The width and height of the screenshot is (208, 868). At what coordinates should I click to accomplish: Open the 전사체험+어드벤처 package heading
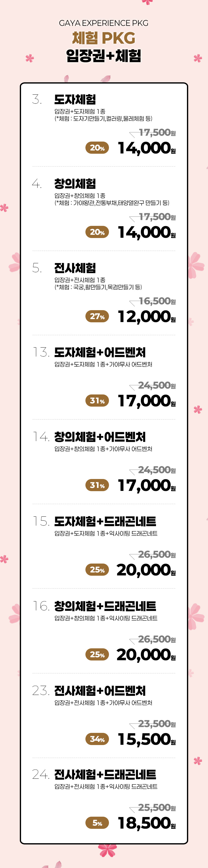tap(100, 691)
